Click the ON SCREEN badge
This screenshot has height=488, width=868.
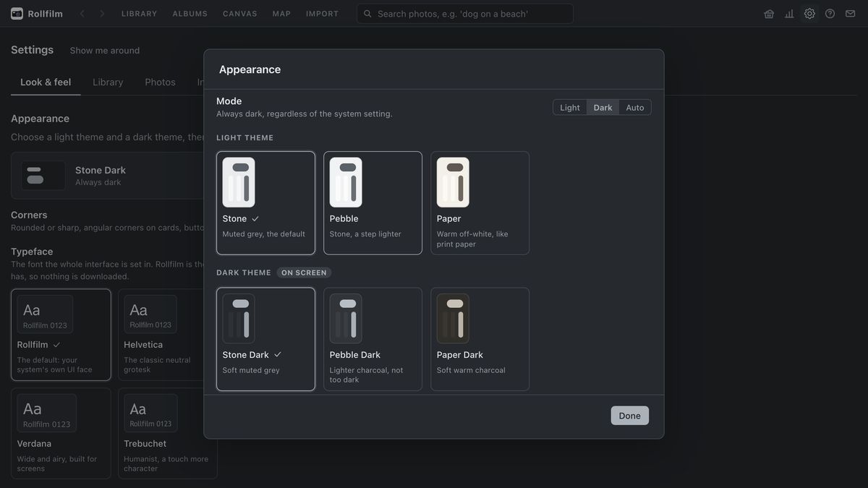304,273
